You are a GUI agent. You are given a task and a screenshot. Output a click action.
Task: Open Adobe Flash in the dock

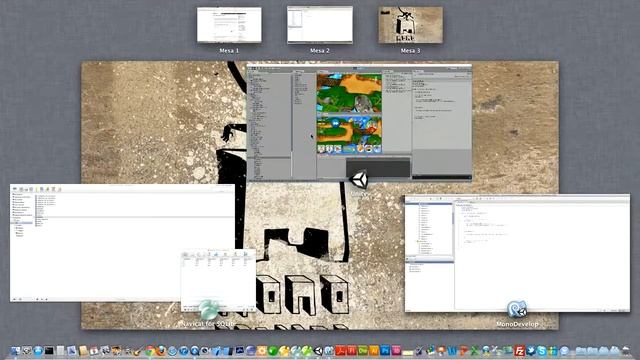351,350
